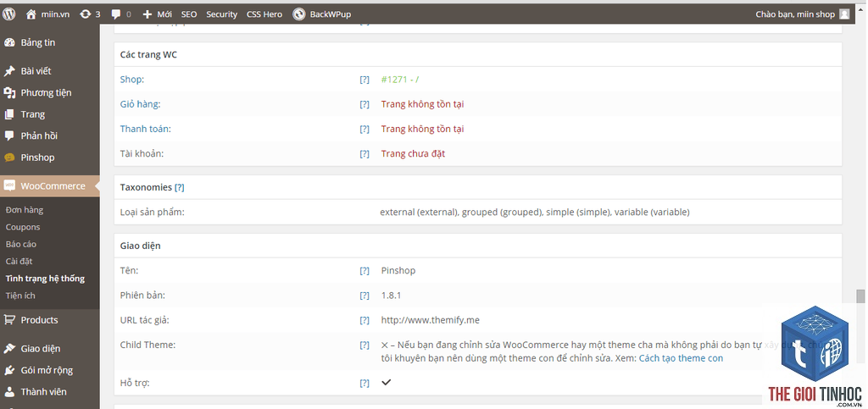Select Tình trạng hệ thống submenu item

pyautogui.click(x=45, y=279)
